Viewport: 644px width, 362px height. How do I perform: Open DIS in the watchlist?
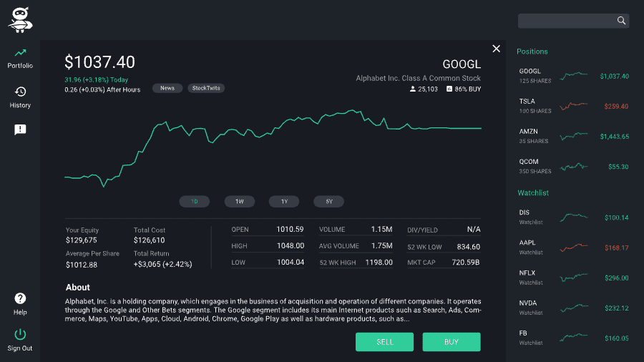click(573, 217)
